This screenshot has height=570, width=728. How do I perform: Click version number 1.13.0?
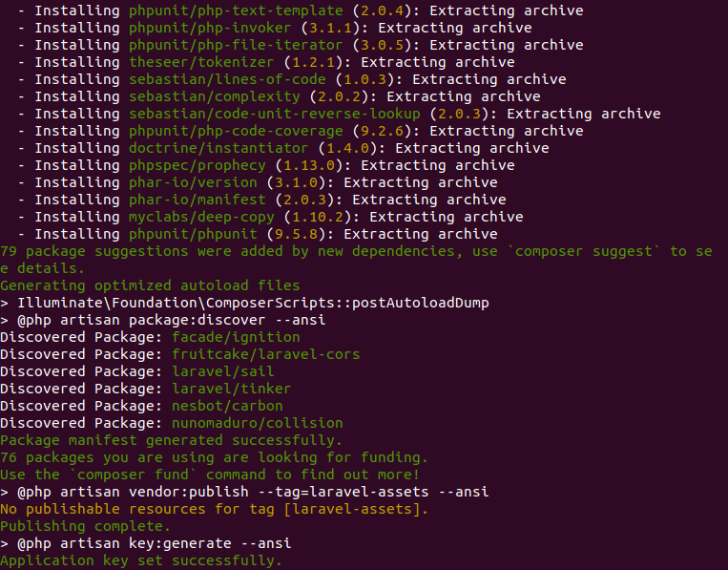point(309,165)
